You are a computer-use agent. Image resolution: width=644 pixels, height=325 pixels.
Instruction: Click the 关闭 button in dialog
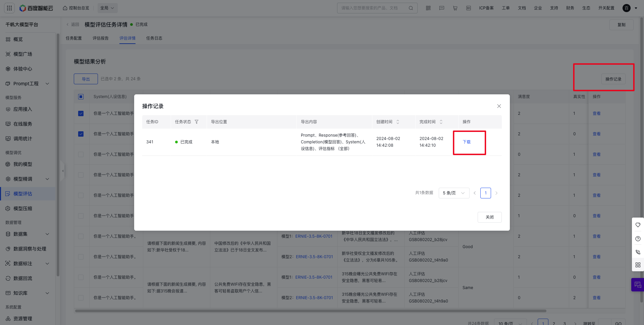point(490,217)
